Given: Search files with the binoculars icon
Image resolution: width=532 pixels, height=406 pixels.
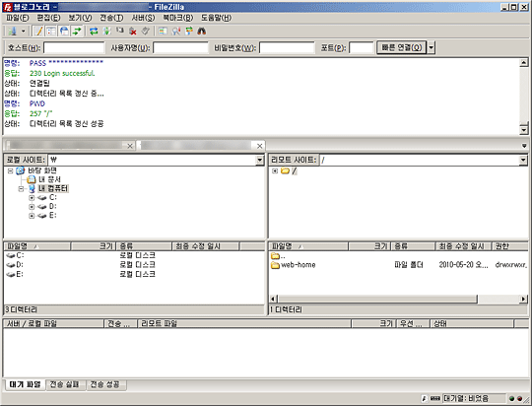Looking at the screenshot, I should (202, 32).
